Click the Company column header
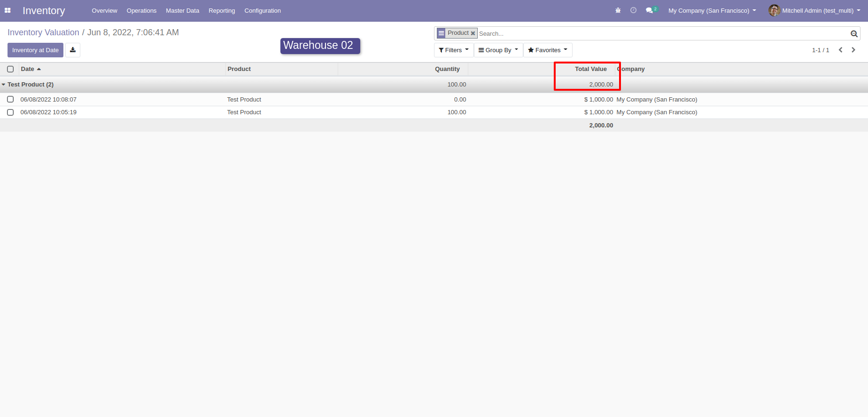Viewport: 868px width, 417px height. [x=630, y=69]
